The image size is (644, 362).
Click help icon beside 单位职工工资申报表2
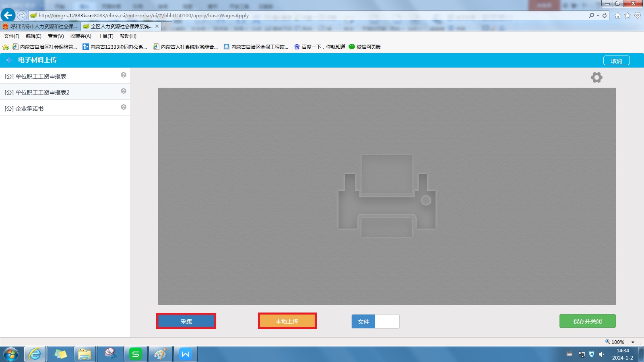pyautogui.click(x=124, y=91)
